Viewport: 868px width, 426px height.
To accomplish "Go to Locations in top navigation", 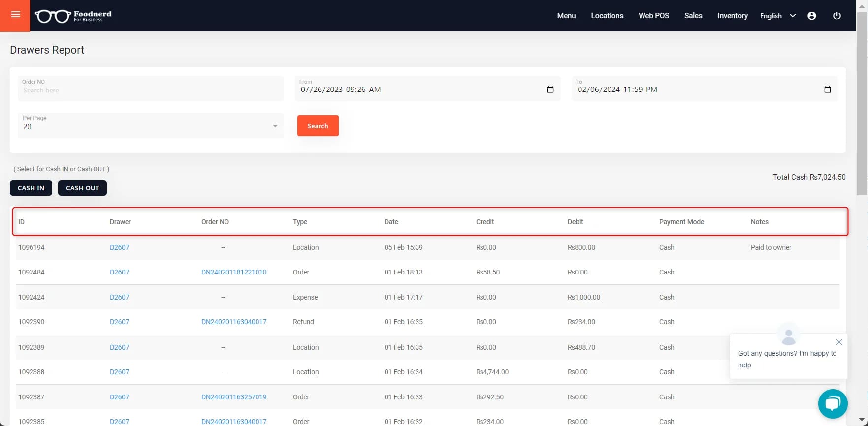I will click(607, 16).
